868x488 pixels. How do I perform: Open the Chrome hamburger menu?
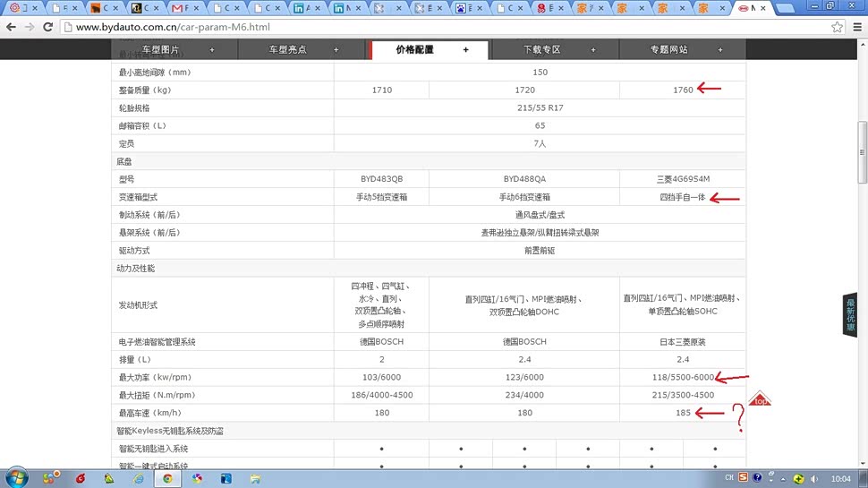point(857,27)
